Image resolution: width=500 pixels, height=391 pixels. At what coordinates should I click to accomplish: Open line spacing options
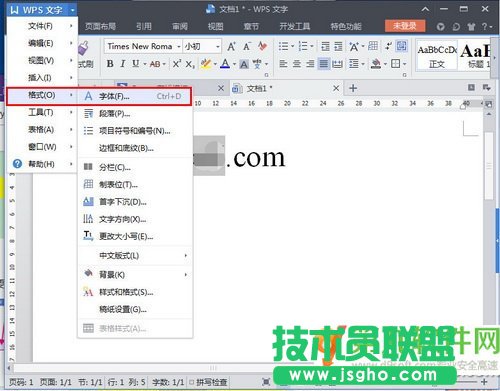pos(354,63)
